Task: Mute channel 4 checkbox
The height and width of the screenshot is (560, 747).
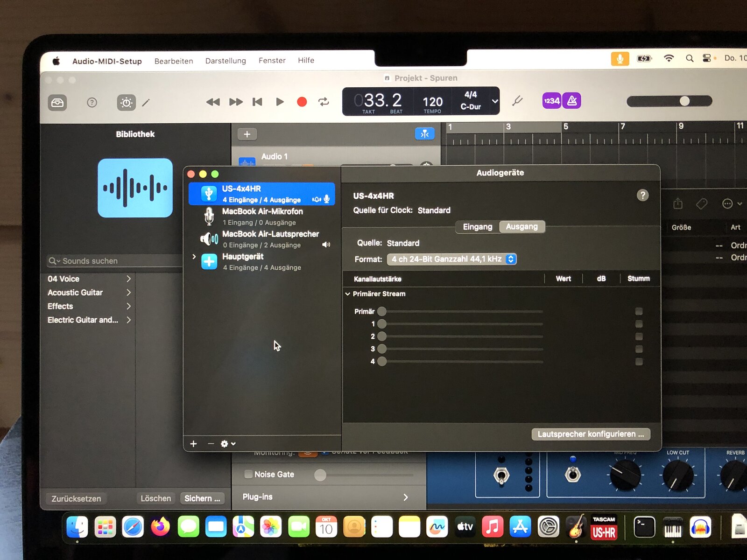Action: [x=639, y=362]
